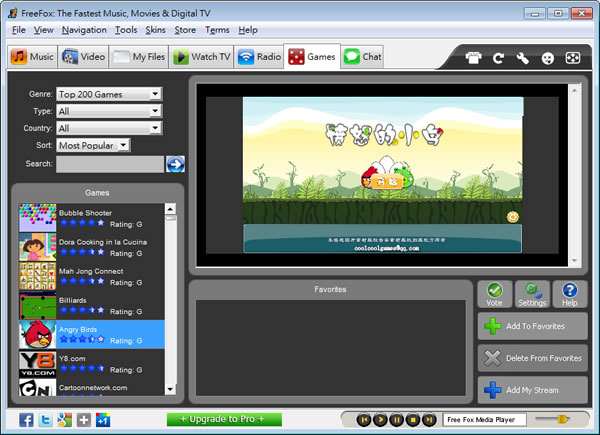Open the wrench tools icon
Image resolution: width=600 pixels, height=435 pixels.
[x=523, y=58]
